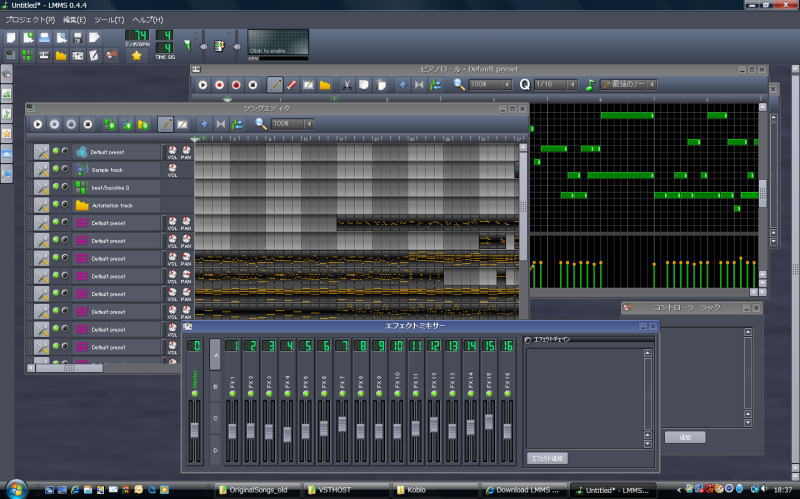The image size is (800, 499).
Task: Open the beat/bassline 0 track button
Action: pyautogui.click(x=116, y=188)
